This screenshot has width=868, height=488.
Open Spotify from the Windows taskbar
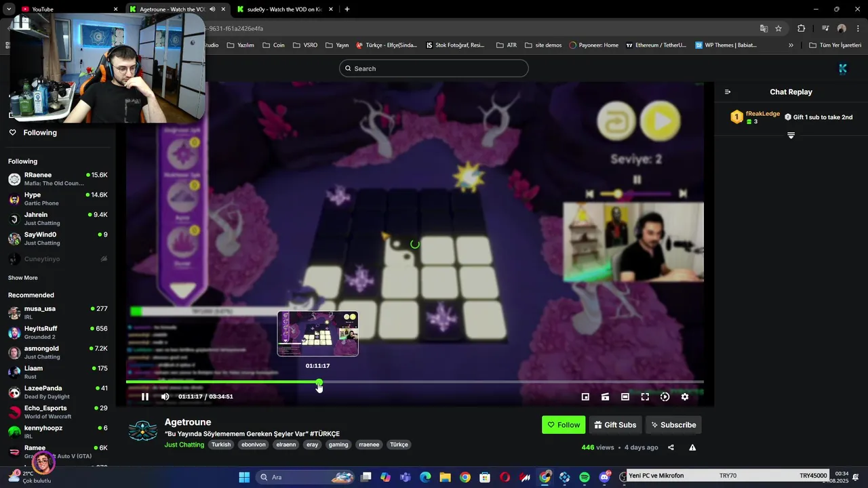pos(585,477)
